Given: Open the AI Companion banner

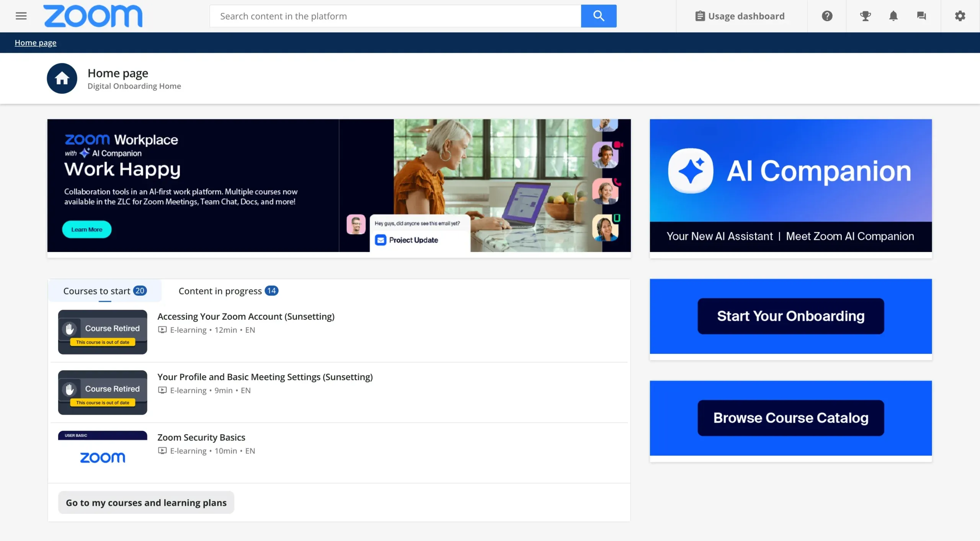Looking at the screenshot, I should 791,185.
